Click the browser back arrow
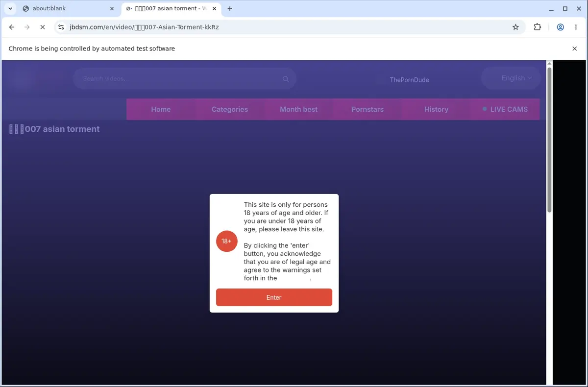This screenshot has width=588, height=387. 12,27
